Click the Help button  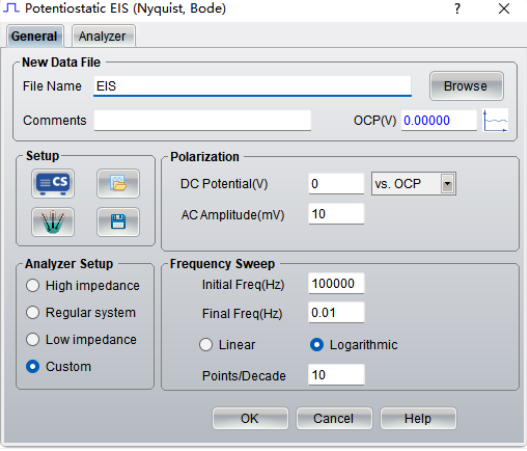(x=418, y=418)
